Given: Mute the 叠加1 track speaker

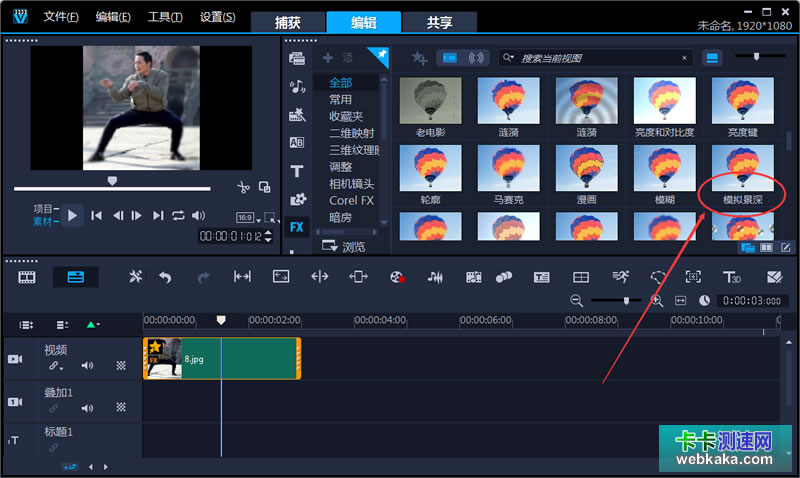Looking at the screenshot, I should (x=87, y=408).
